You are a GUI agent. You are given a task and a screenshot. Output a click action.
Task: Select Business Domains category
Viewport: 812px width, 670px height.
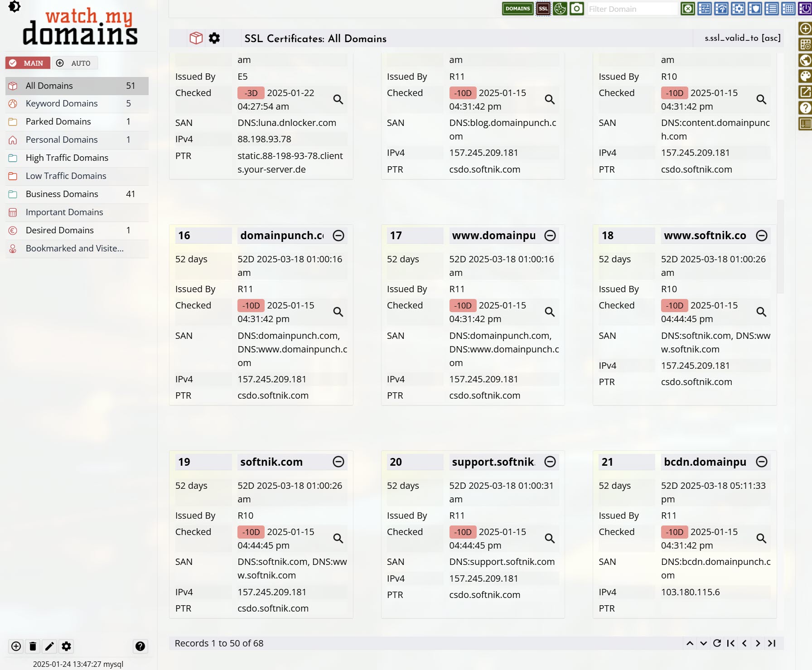pyautogui.click(x=77, y=194)
